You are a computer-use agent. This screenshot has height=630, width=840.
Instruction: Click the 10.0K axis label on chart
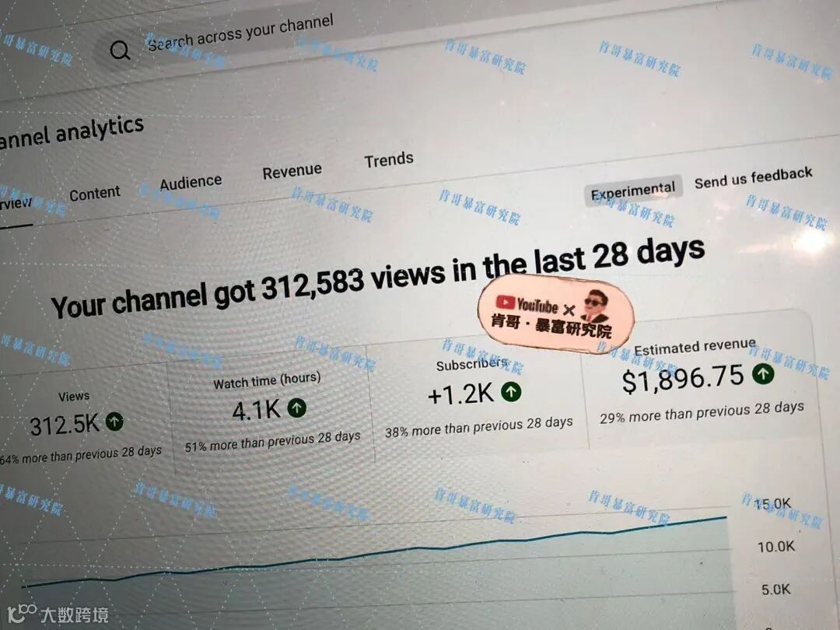pyautogui.click(x=775, y=547)
